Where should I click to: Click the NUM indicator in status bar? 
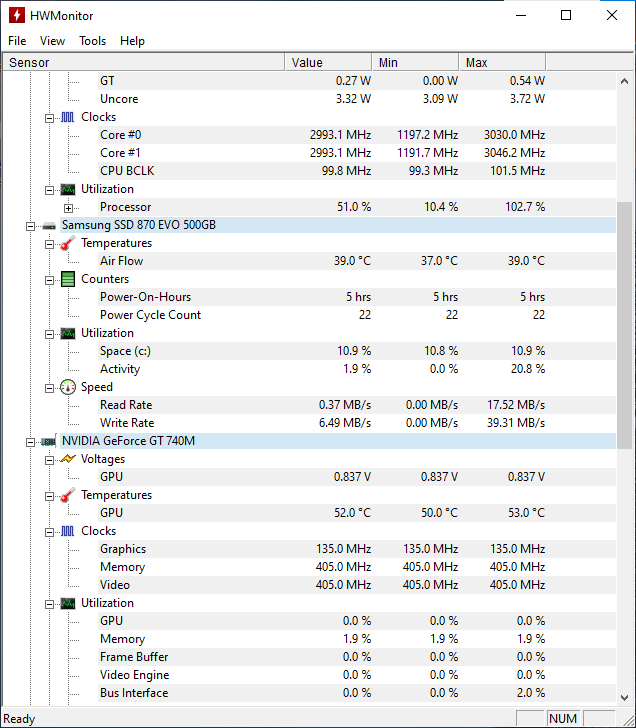563,719
